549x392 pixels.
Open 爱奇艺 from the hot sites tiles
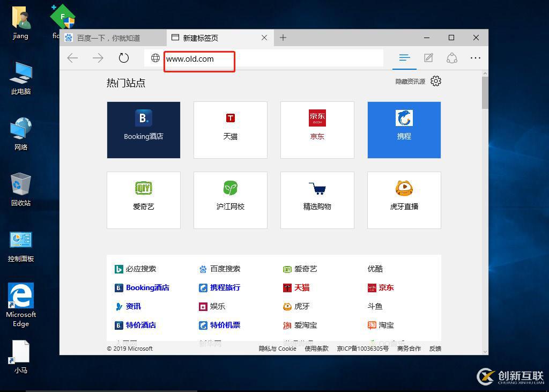[x=143, y=200]
